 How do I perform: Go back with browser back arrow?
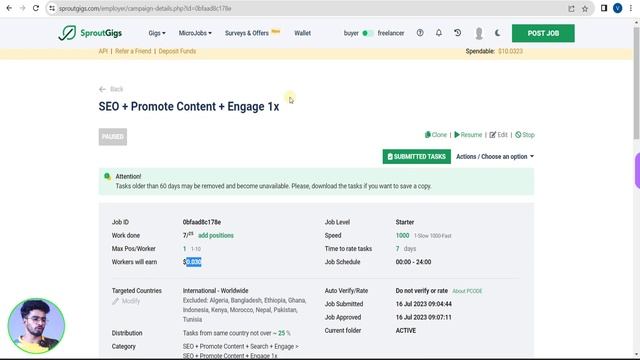click(9, 8)
